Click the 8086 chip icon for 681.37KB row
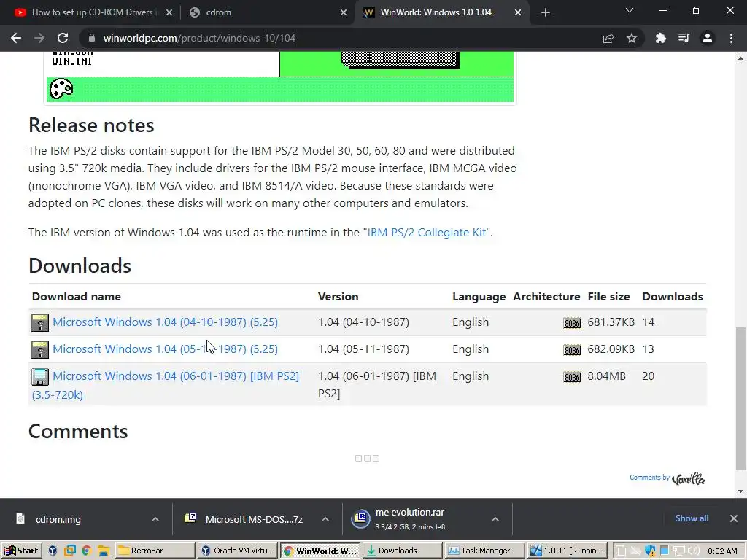Viewport: 747px width, 560px height. click(x=572, y=323)
